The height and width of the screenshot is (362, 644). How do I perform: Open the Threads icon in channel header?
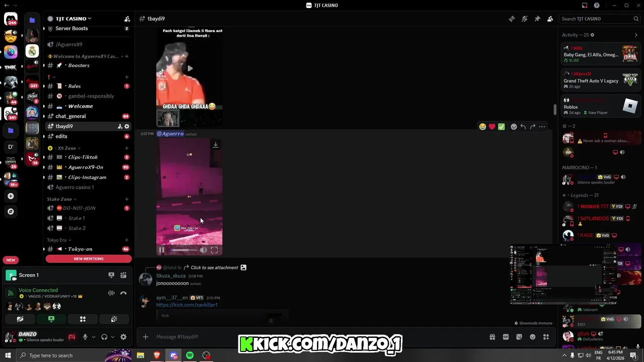512,19
